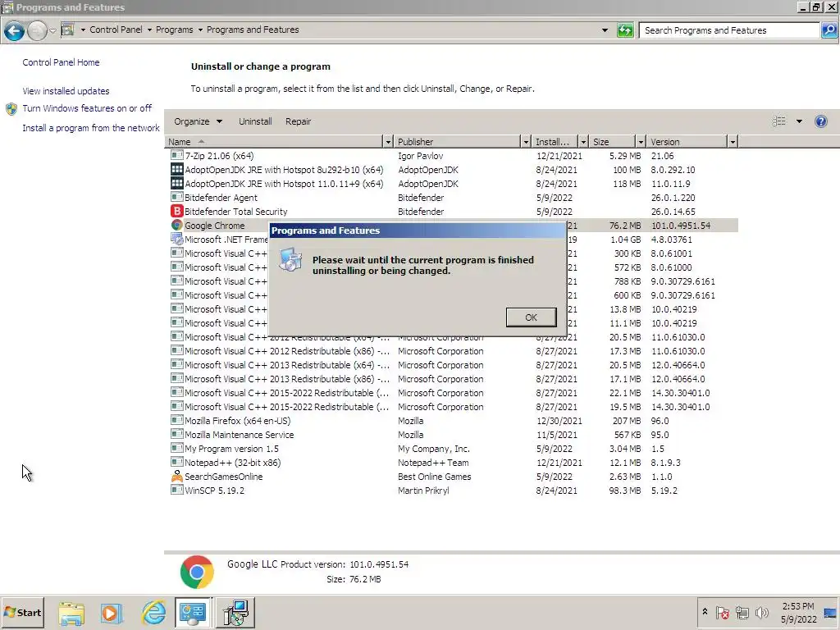Screen dimensions: 840x630
Task: Expand the arrow after Control Panel breadcrumb
Action: tap(149, 30)
